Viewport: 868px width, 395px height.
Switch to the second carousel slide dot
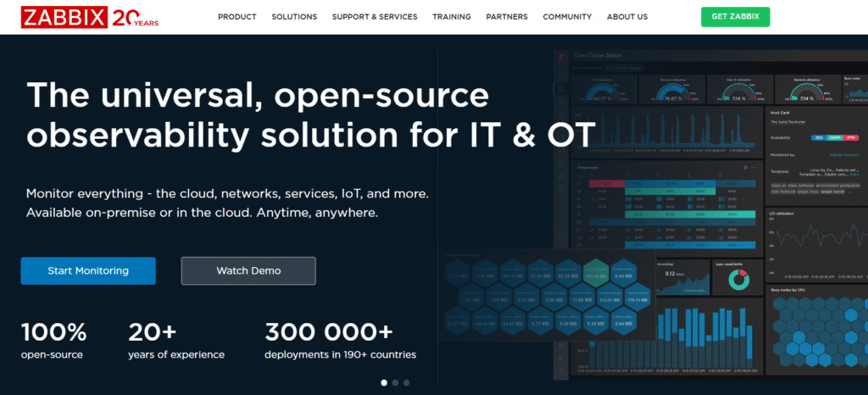pos(395,382)
